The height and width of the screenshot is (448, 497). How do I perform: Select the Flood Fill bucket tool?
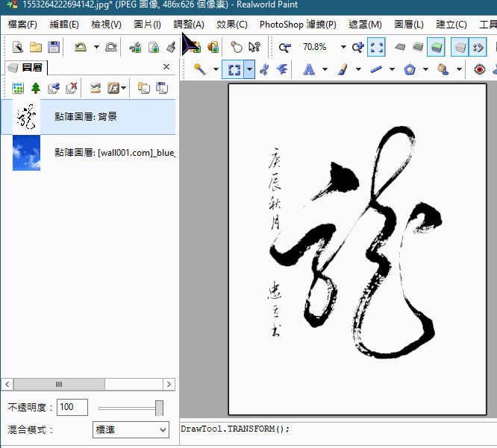[x=443, y=69]
